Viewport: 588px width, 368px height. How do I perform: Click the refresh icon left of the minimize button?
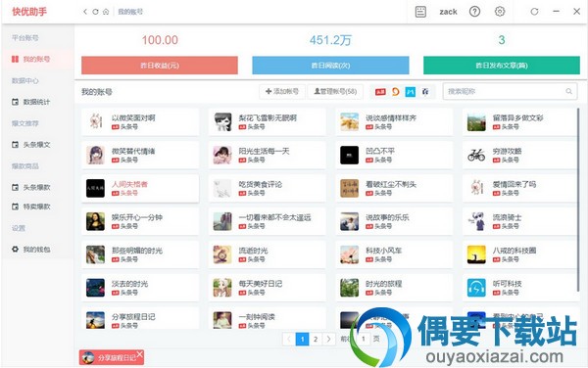coord(534,12)
